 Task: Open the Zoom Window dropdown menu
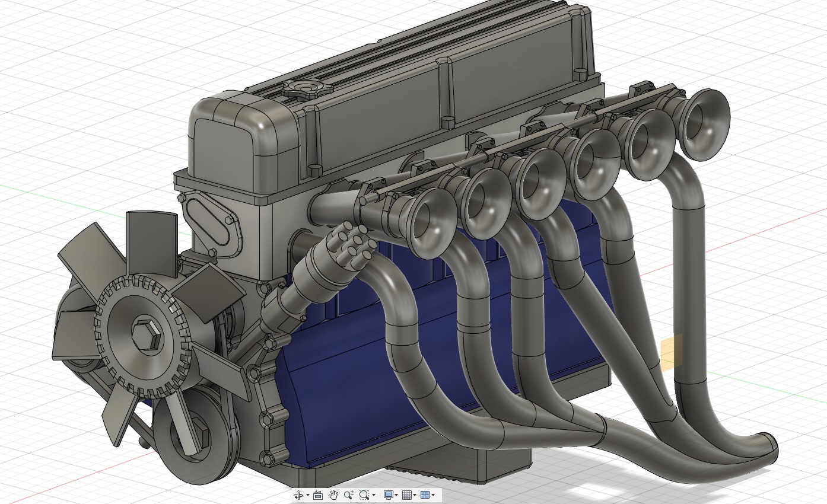[x=374, y=495]
